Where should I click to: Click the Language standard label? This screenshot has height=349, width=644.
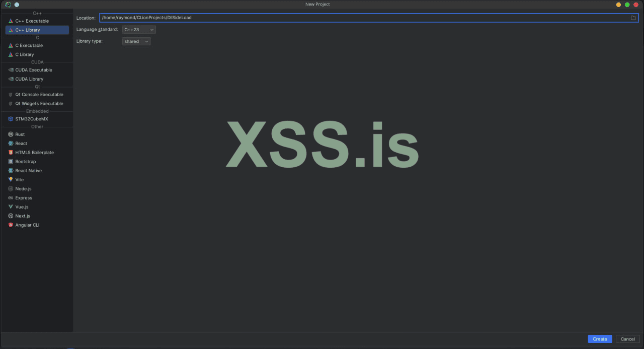pos(97,30)
